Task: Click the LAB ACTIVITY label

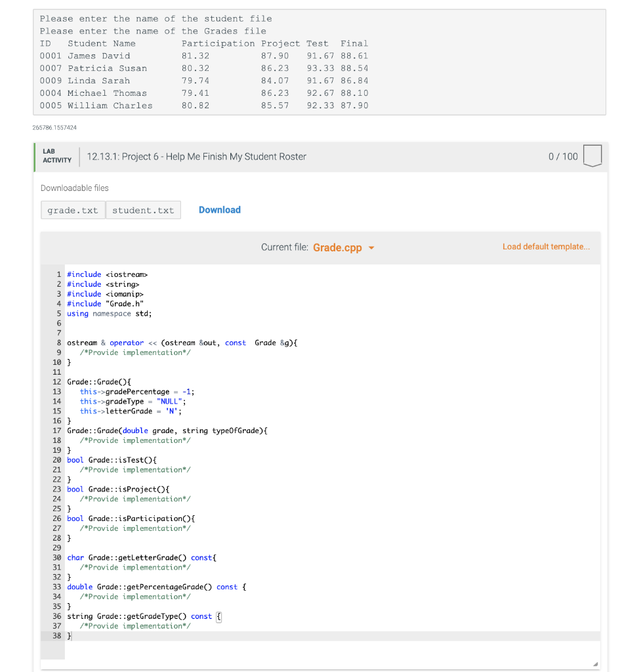Action: (56, 156)
